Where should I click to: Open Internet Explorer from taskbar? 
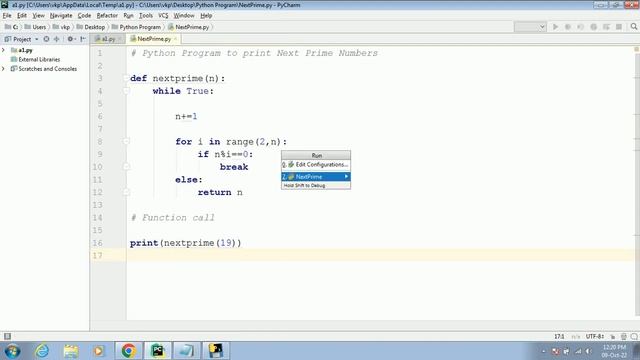pyautogui.click(x=42, y=351)
